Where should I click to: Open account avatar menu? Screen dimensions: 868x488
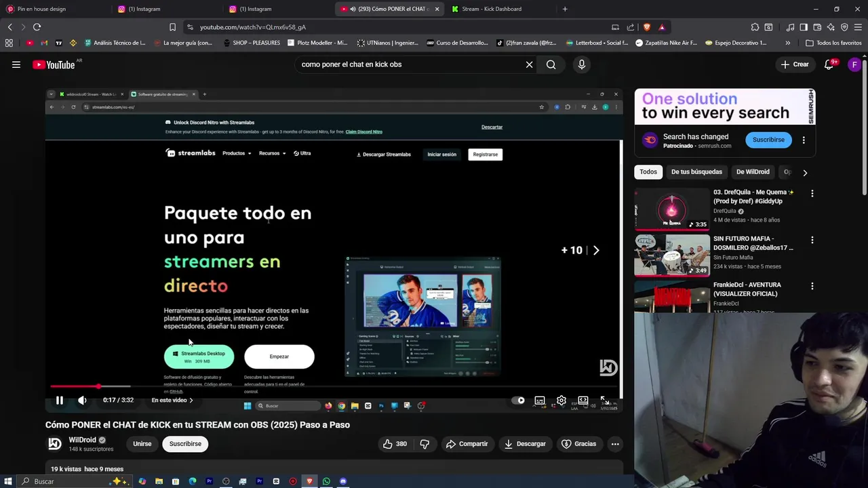click(x=854, y=64)
